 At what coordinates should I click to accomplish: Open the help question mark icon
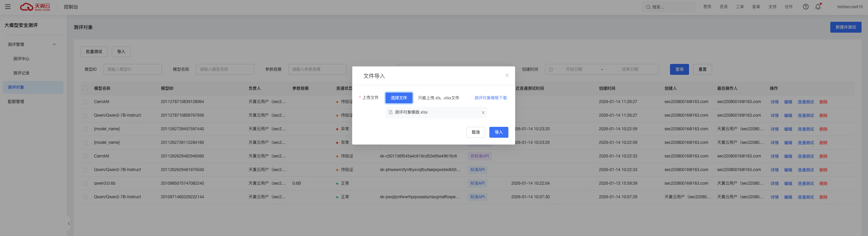point(806,7)
